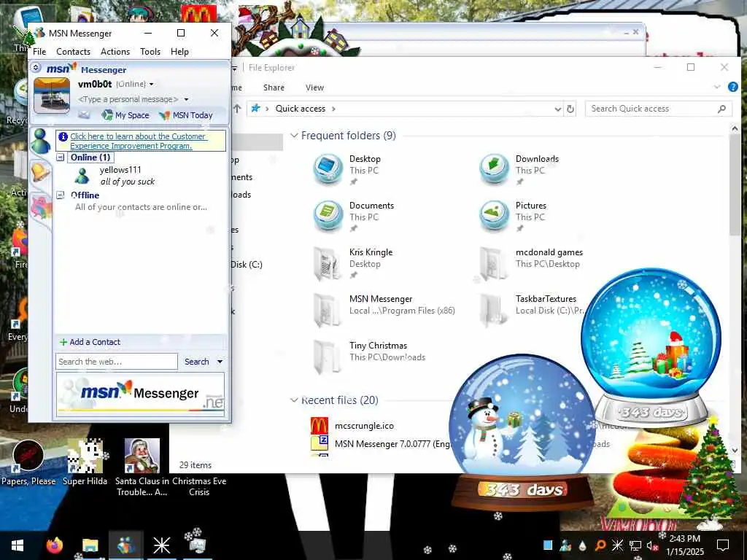Launch Firefox from the taskbar
The height and width of the screenshot is (560, 747).
tap(54, 545)
